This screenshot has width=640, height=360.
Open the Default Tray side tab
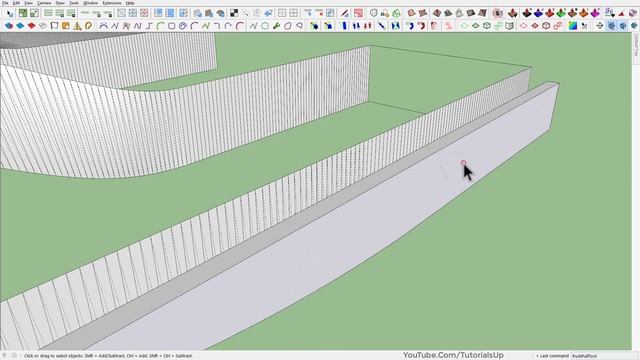tap(636, 46)
